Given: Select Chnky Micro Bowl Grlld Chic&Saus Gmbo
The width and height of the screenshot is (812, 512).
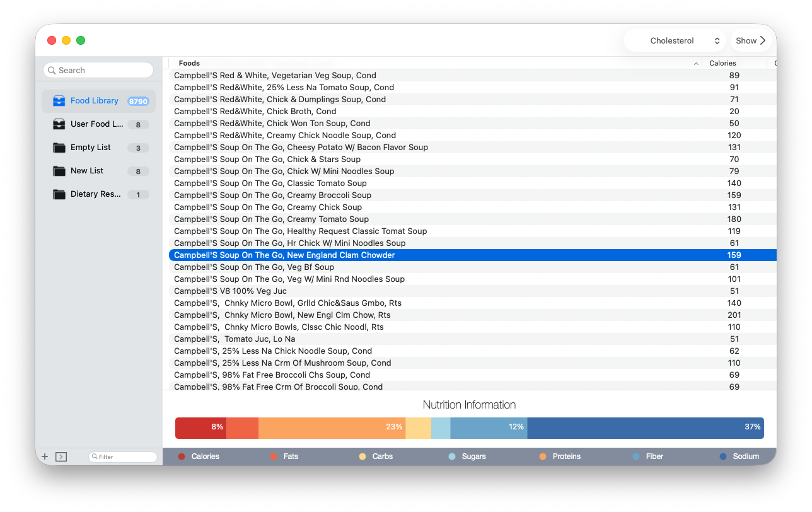Looking at the screenshot, I should [x=473, y=303].
